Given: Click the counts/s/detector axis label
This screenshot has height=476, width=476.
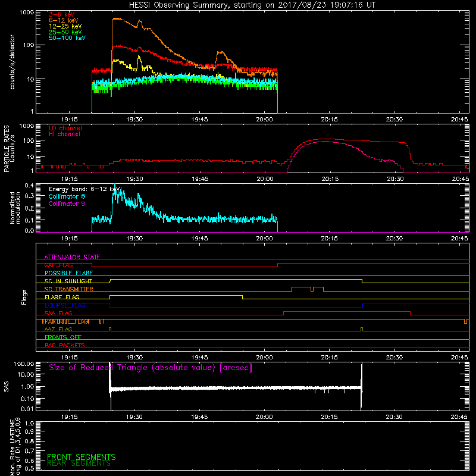Looking at the screenshot, I should coord(12,62).
